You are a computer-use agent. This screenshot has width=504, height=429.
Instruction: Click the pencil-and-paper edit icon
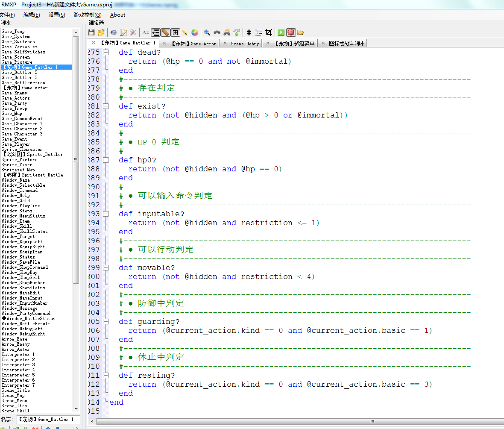[x=123, y=32]
